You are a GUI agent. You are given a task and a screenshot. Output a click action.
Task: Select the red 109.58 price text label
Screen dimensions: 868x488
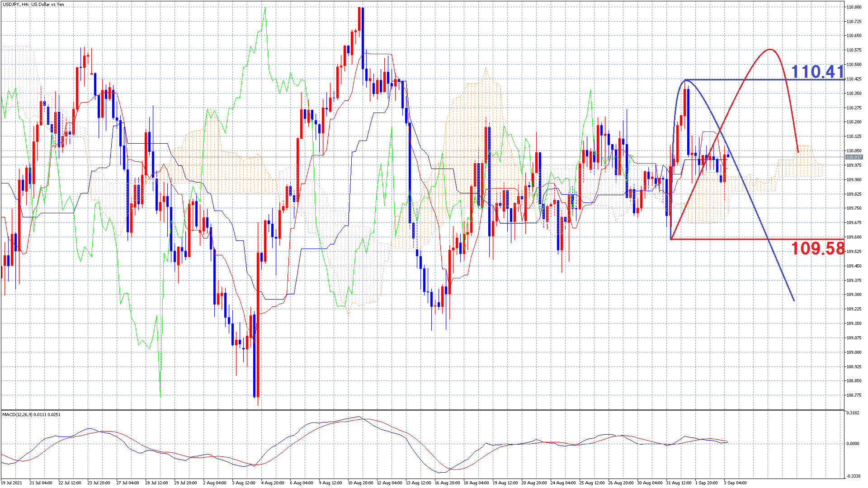(x=817, y=248)
